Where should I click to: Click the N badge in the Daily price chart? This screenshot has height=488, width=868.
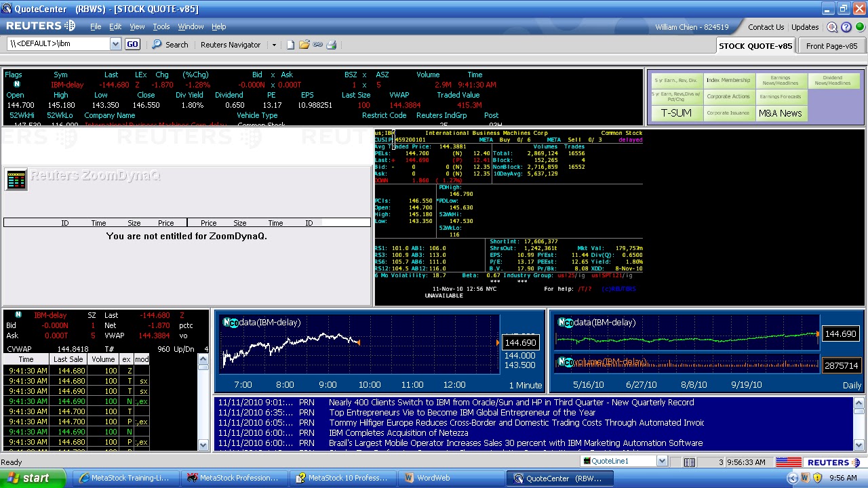coord(561,323)
